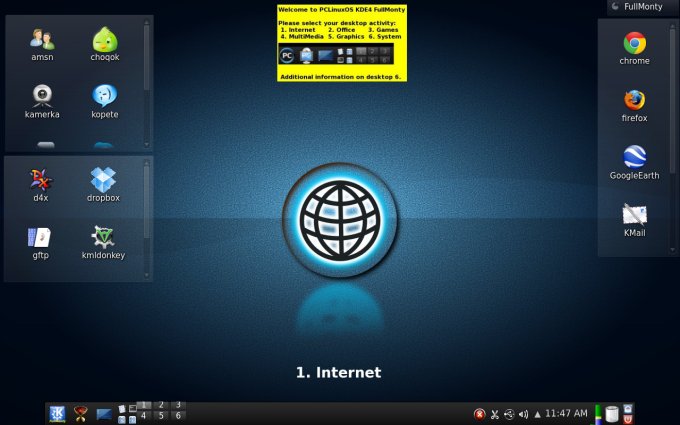Open the kmldonkey application
Viewport: 680px width, 425px height.
[x=103, y=243]
